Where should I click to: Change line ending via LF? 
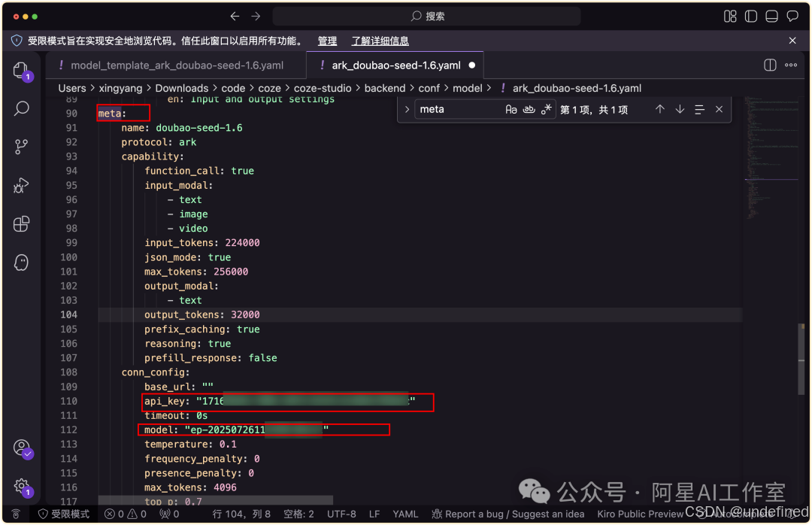(374, 514)
